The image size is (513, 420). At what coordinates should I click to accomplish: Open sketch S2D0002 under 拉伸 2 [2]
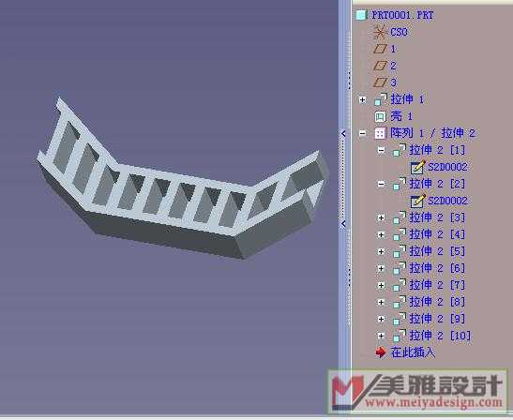pos(439,201)
